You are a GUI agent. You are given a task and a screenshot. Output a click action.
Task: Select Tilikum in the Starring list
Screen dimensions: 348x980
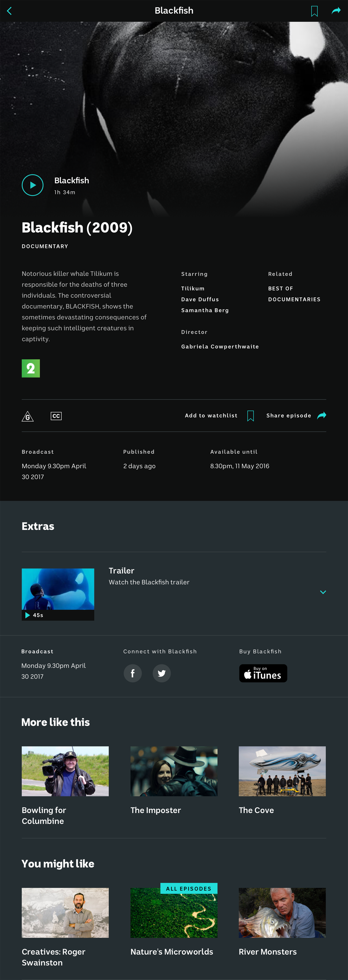pyautogui.click(x=193, y=288)
